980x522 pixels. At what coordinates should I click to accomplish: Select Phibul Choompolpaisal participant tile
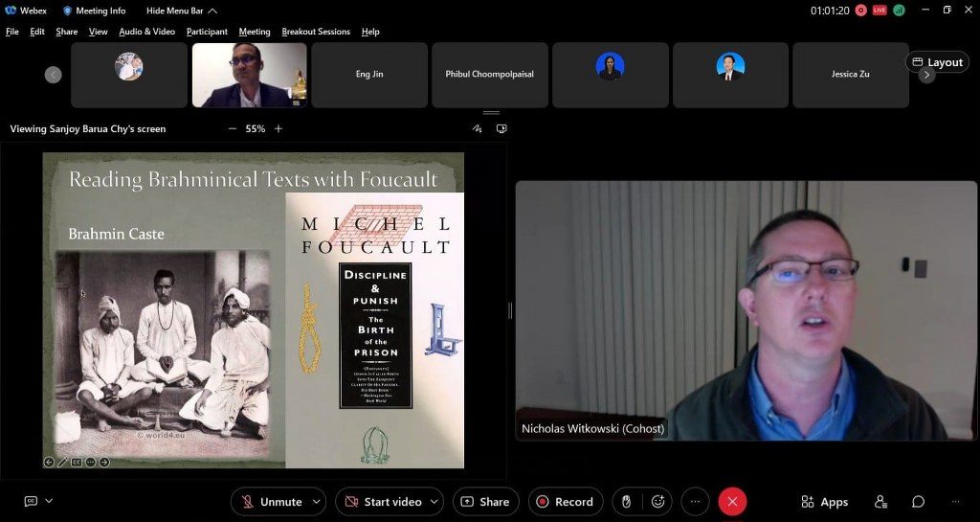pyautogui.click(x=489, y=75)
